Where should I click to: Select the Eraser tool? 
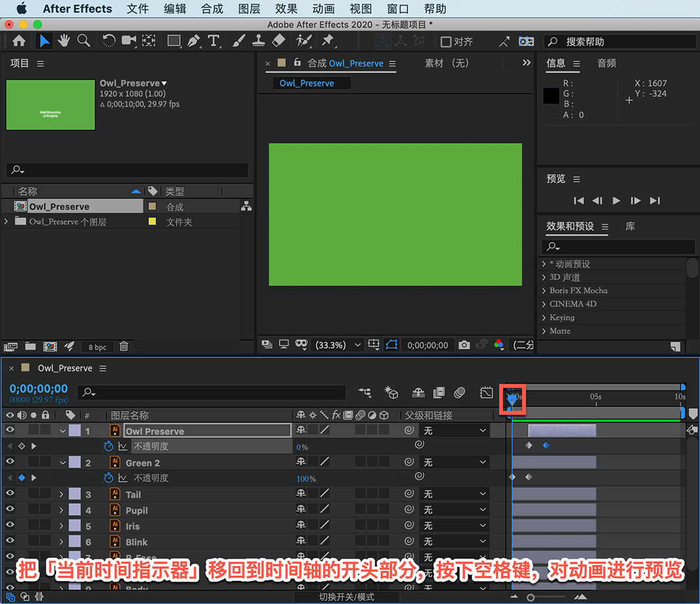click(x=278, y=41)
